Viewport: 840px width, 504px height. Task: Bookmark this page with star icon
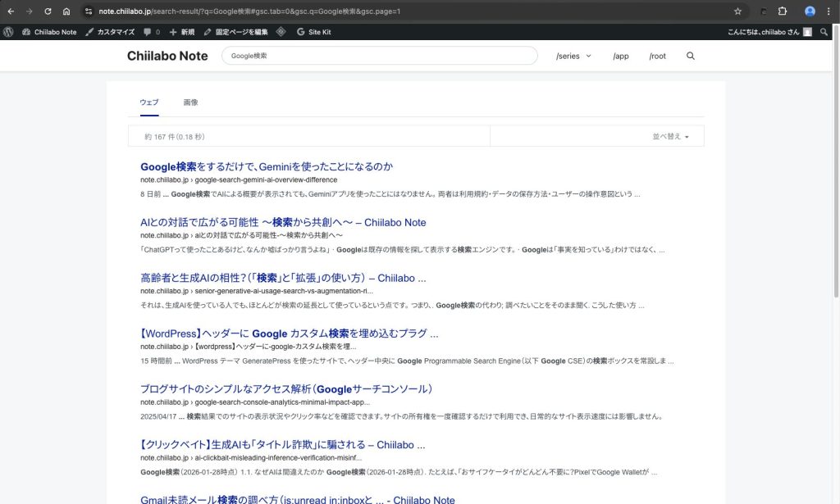pyautogui.click(x=737, y=11)
